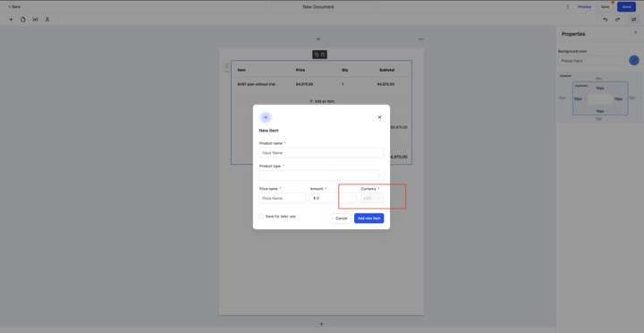Close the Properties panel
The width and height of the screenshot is (644, 333).
[x=636, y=32]
